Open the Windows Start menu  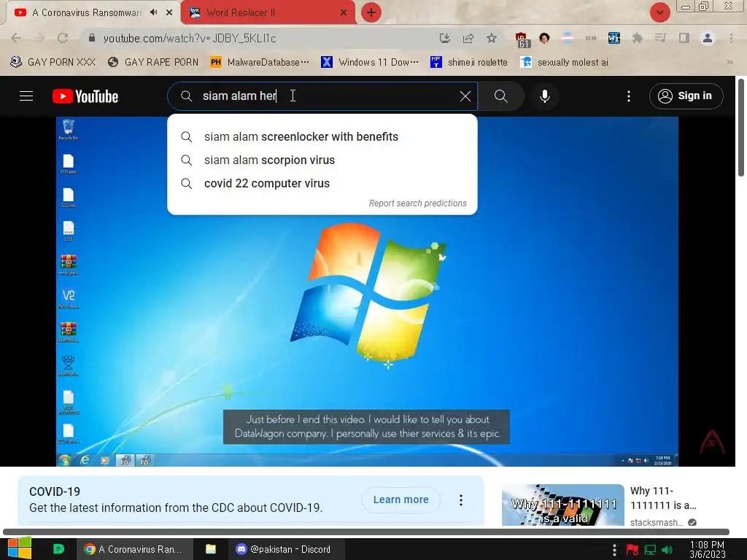(x=20, y=548)
